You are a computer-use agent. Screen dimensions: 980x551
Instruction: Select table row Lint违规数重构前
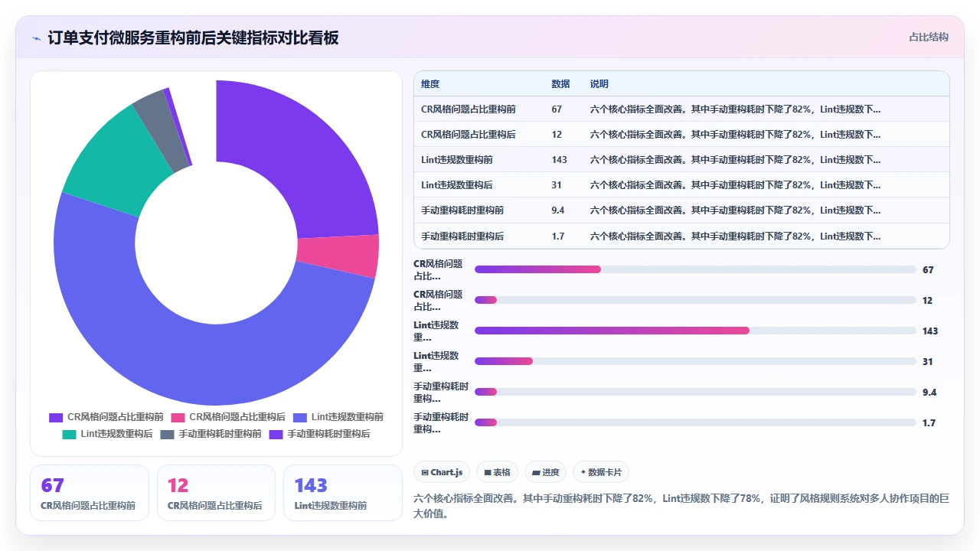[681, 160]
